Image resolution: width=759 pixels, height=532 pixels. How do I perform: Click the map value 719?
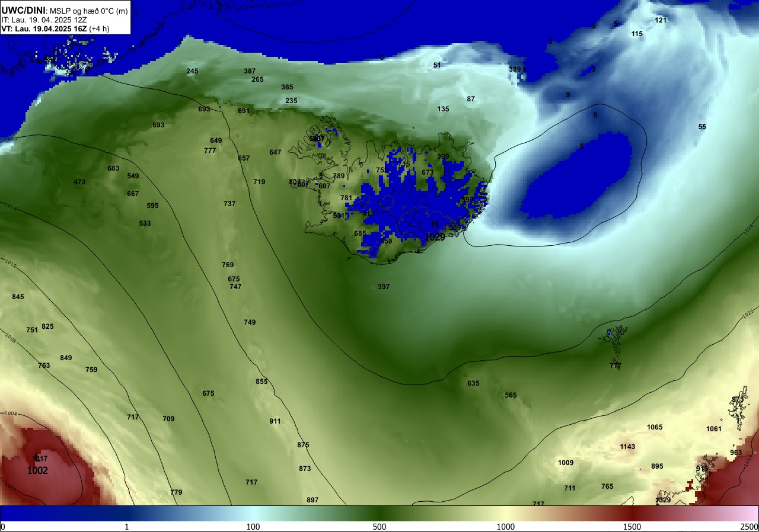pyautogui.click(x=259, y=182)
